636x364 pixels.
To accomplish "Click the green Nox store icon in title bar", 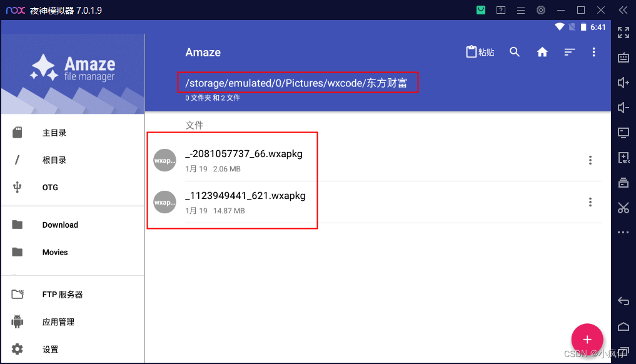I will pyautogui.click(x=481, y=10).
